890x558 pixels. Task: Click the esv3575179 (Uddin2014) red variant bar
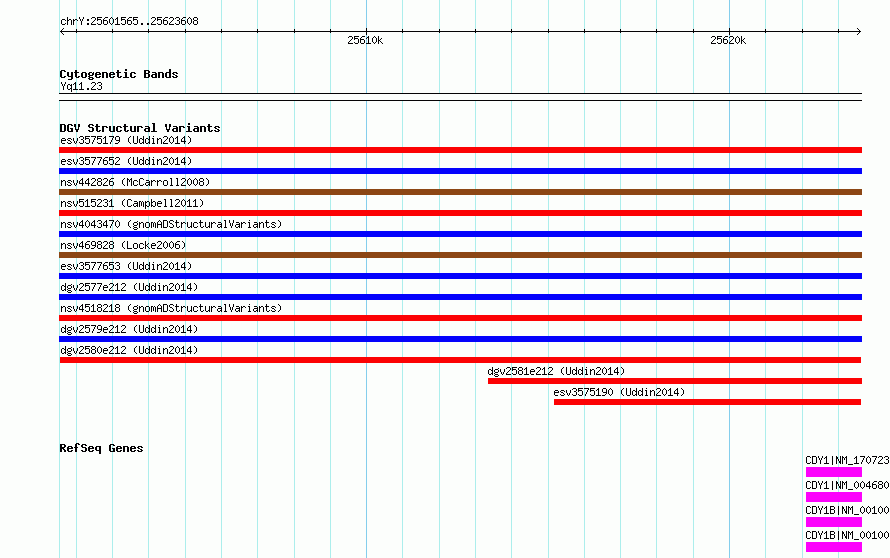pos(460,150)
